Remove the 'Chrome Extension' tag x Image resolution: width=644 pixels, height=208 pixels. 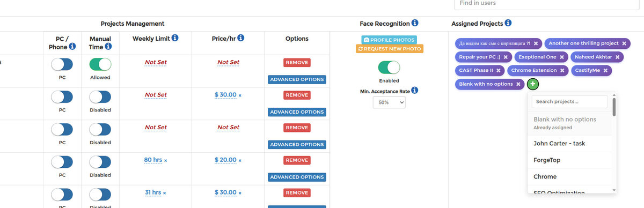(562, 70)
